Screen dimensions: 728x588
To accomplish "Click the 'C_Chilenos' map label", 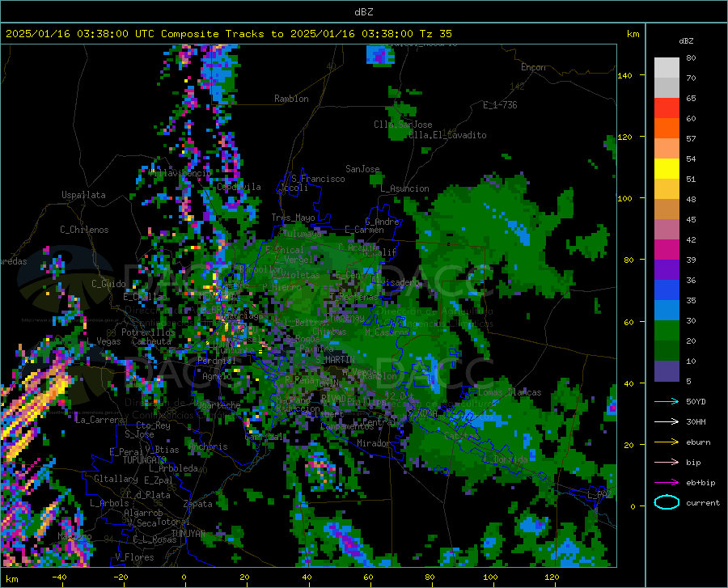I will tap(84, 230).
